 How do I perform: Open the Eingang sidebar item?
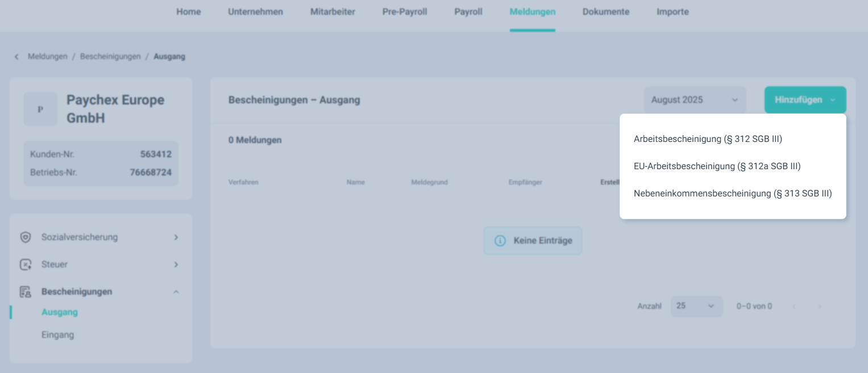click(57, 335)
